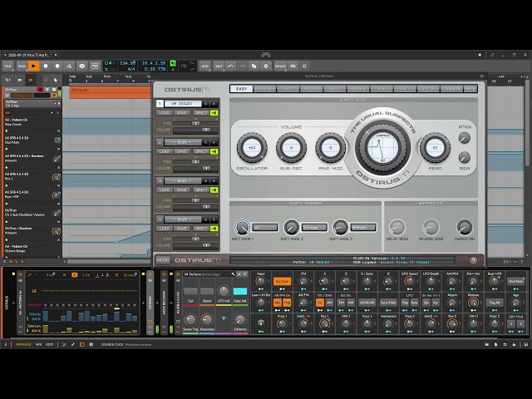Select next preset for part 1

pyautogui.click(x=214, y=103)
